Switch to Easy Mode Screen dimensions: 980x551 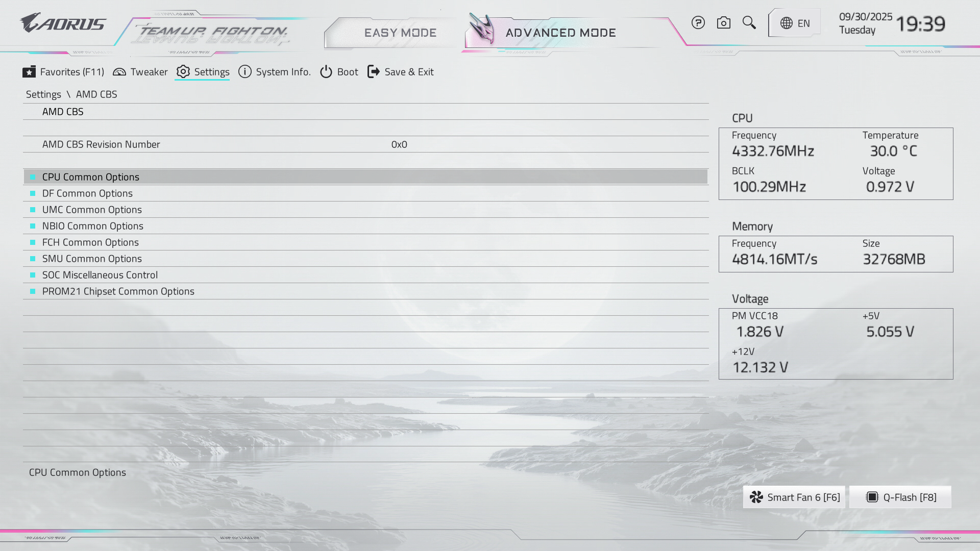[400, 33]
